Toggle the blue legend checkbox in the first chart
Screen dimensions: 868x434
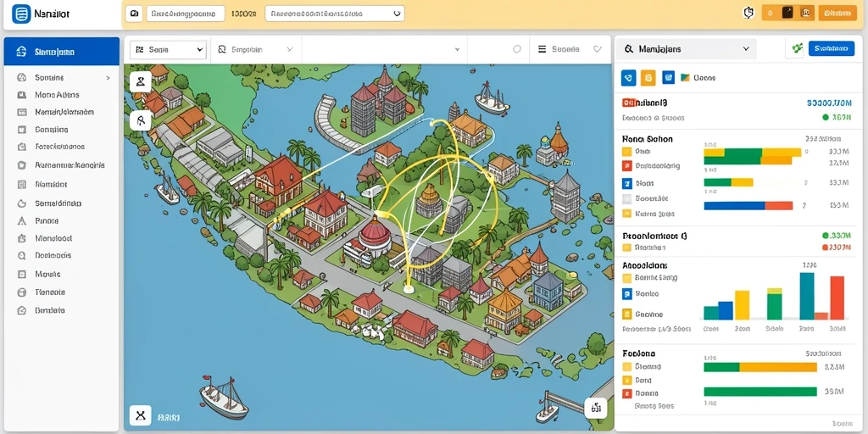point(626,183)
